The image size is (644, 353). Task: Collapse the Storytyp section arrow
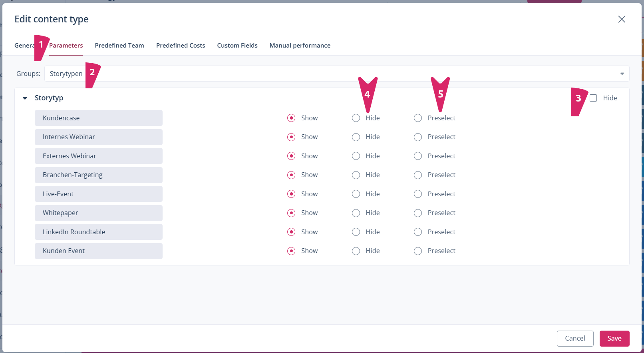point(25,98)
